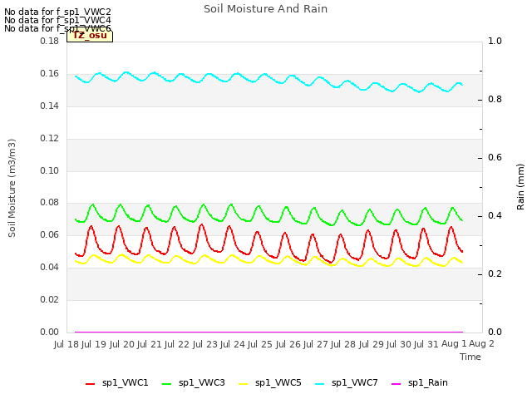
Task: Click the sp1_Rain legend label
Action: (427, 382)
